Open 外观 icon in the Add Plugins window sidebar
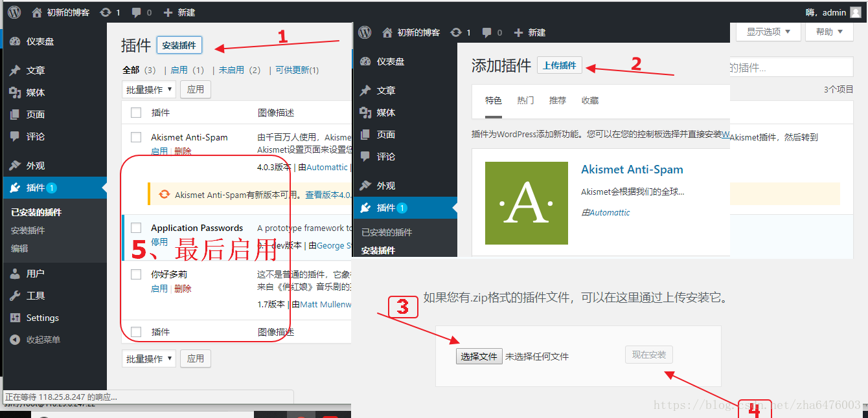 coord(365,186)
